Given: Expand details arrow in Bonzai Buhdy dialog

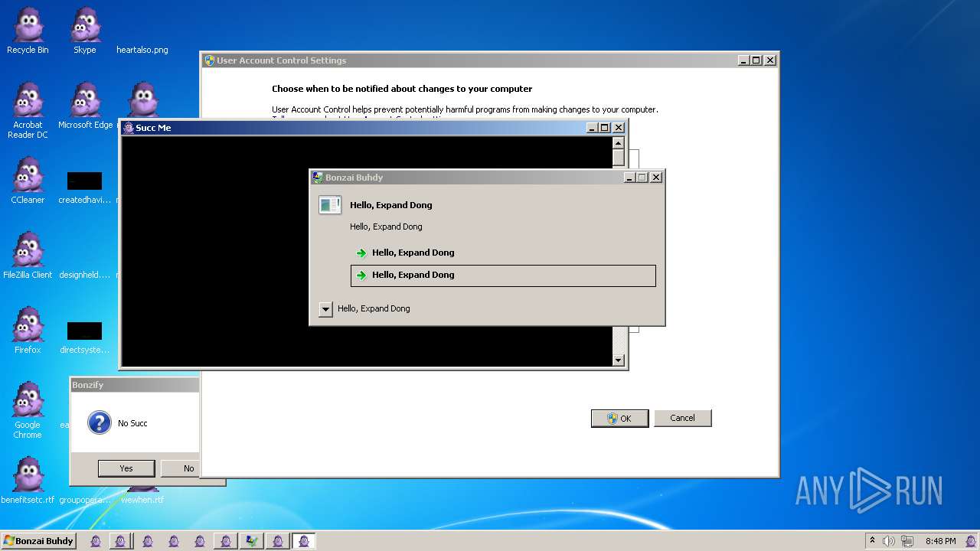Looking at the screenshot, I should click(x=325, y=309).
